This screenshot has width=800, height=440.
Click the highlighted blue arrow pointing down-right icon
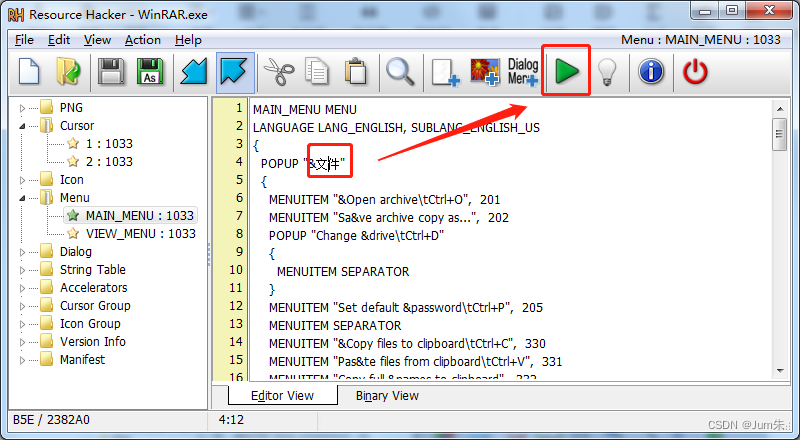point(234,71)
